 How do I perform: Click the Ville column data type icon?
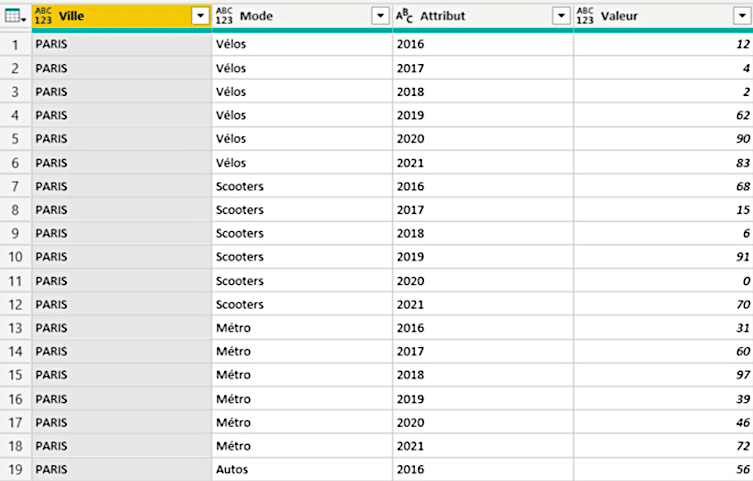tap(44, 16)
